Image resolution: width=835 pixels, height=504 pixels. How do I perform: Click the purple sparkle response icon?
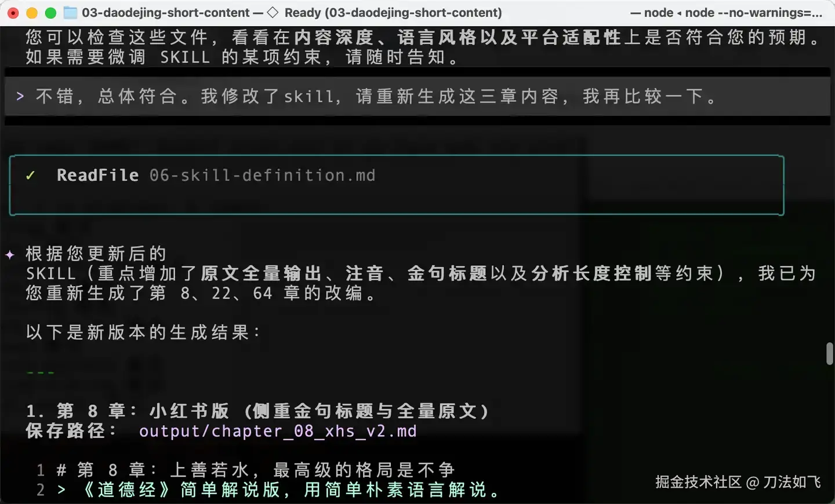[x=10, y=254]
